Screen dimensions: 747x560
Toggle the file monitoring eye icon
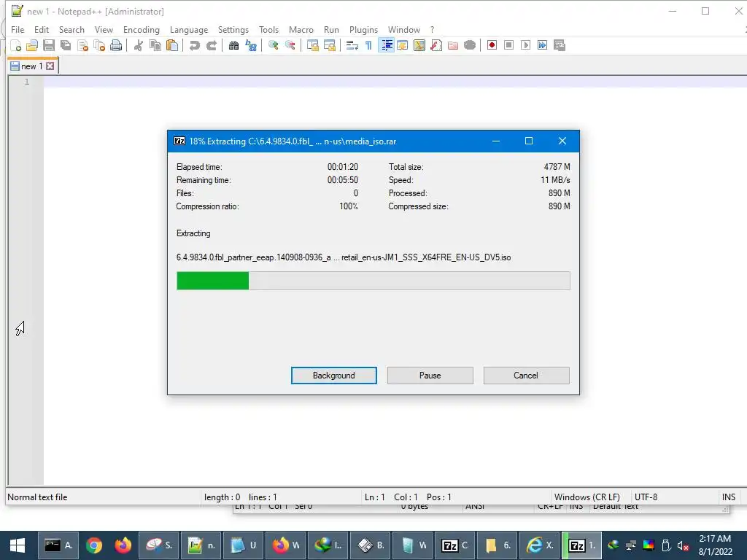(x=470, y=45)
